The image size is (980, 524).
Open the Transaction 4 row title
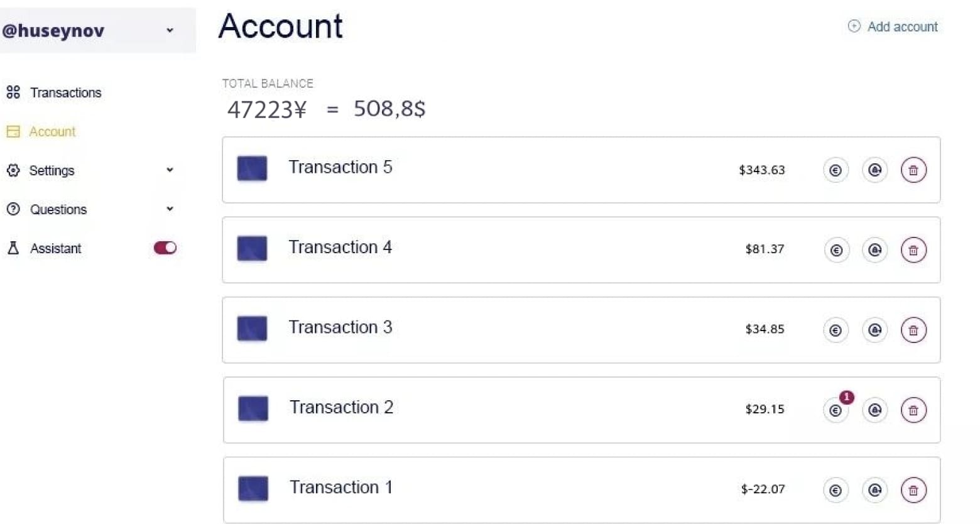click(x=340, y=248)
